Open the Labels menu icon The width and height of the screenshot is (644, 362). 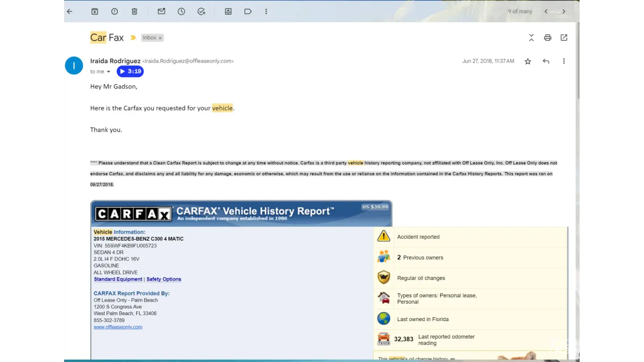point(248,12)
